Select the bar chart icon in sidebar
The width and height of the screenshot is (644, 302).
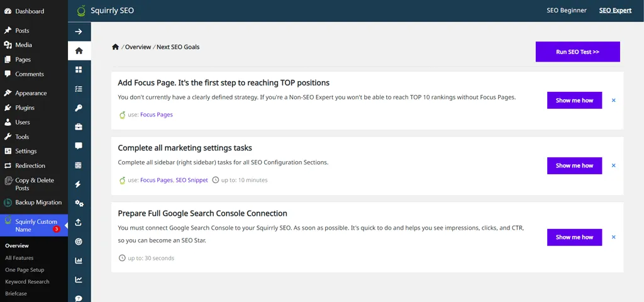point(79,260)
